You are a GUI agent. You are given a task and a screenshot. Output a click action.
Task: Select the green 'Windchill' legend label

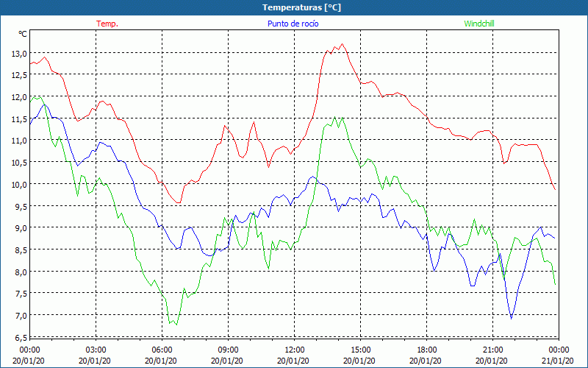(479, 24)
